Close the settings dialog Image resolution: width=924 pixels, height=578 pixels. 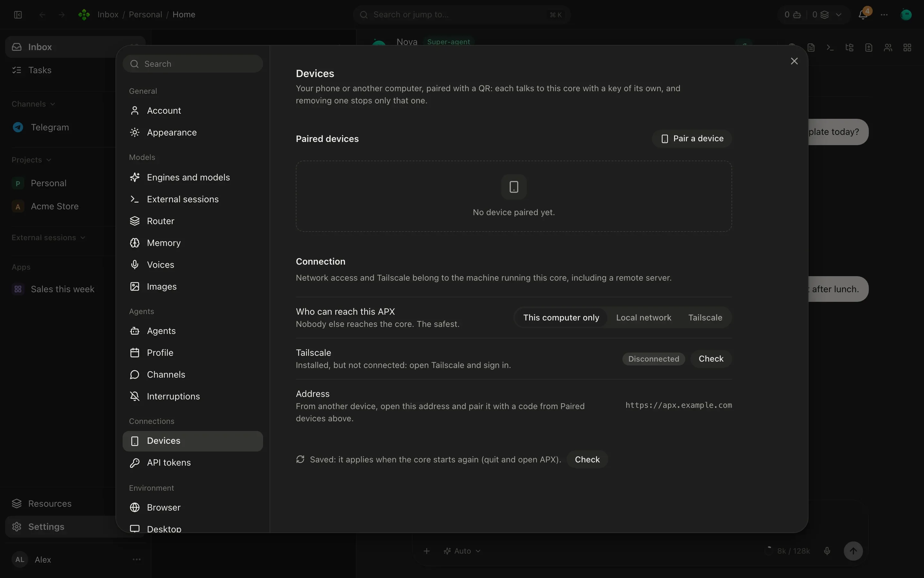pyautogui.click(x=794, y=61)
